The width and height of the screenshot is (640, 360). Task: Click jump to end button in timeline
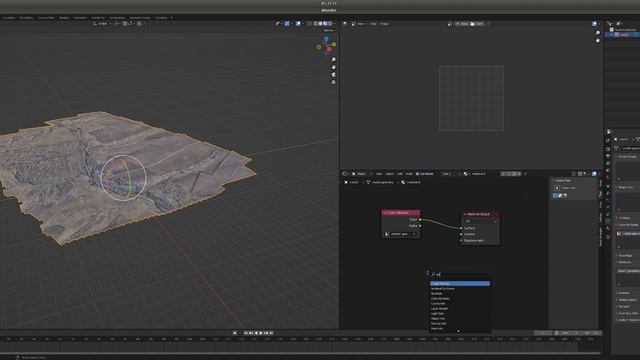(x=271, y=333)
